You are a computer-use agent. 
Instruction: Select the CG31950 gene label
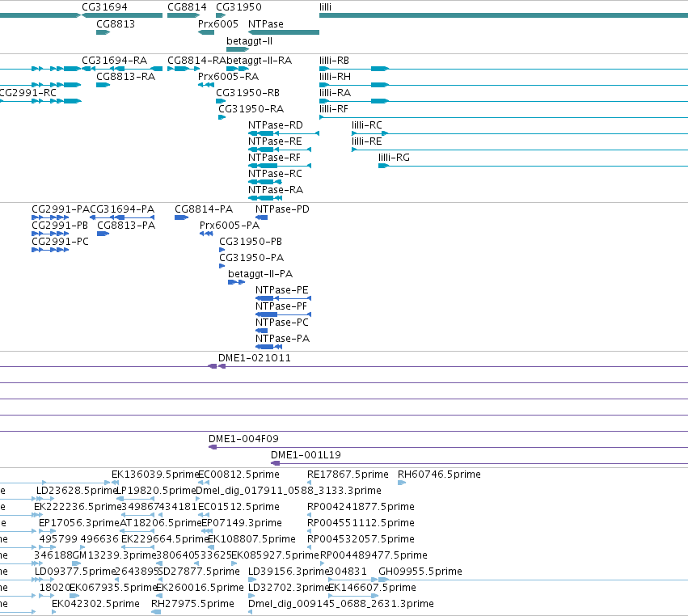point(238,7)
